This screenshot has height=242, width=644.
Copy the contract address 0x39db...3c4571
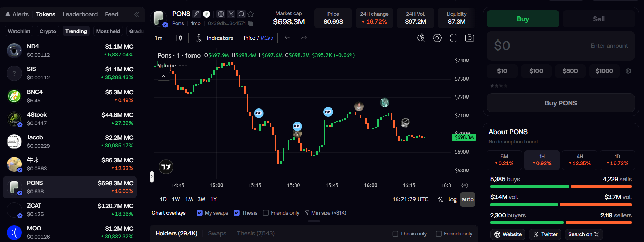(251, 23)
